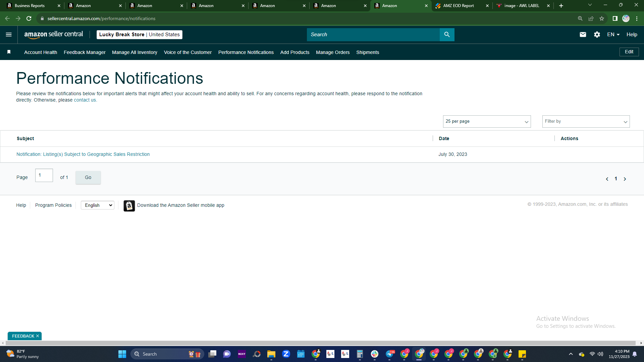
Task: Switch to the Business Reports tab
Action: (32, 6)
